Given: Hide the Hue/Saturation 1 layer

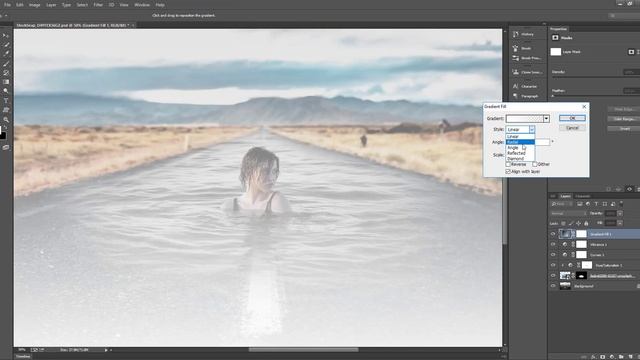Looking at the screenshot, I should pyautogui.click(x=553, y=265).
